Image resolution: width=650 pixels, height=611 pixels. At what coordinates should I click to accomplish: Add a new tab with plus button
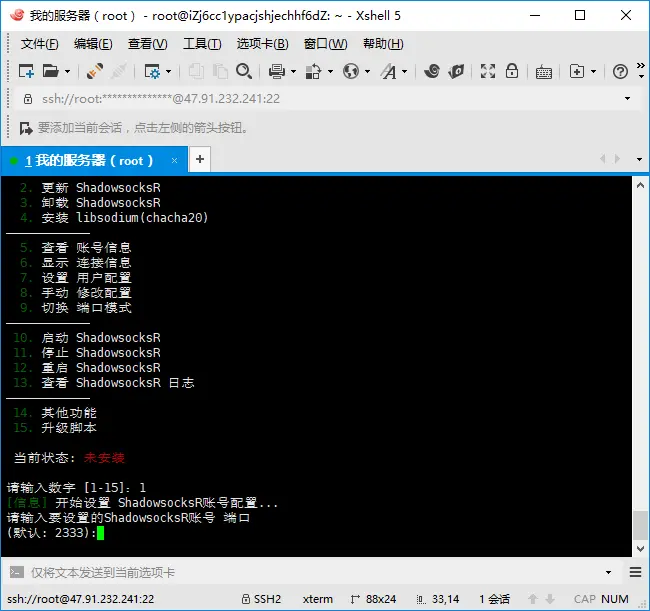pyautogui.click(x=200, y=159)
